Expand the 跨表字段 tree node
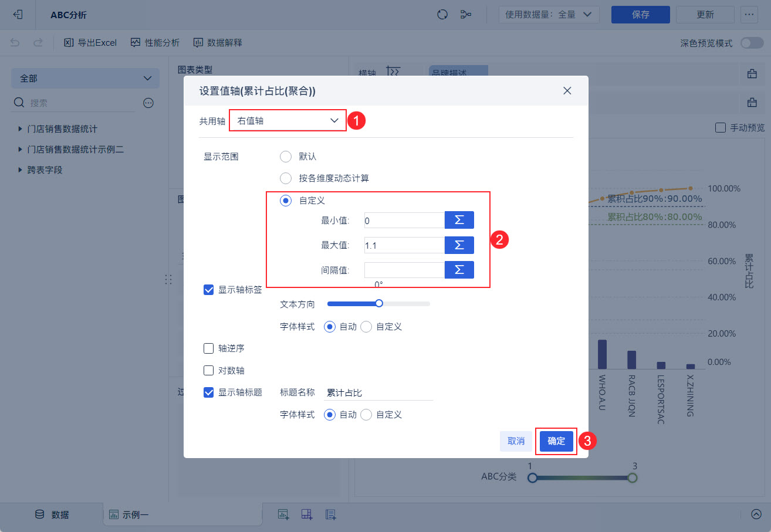Viewport: 771px width, 532px height. tap(21, 170)
